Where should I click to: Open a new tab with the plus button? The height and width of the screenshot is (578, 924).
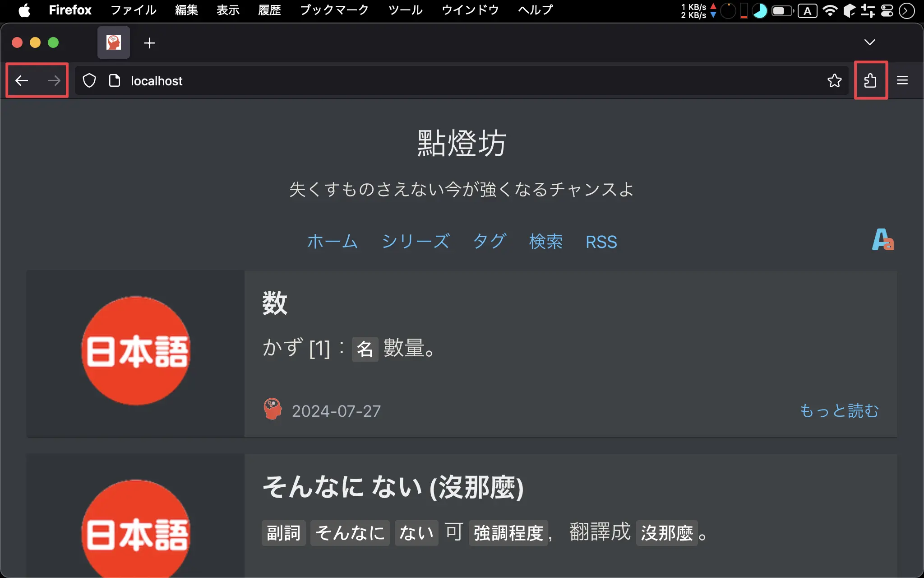coord(149,43)
